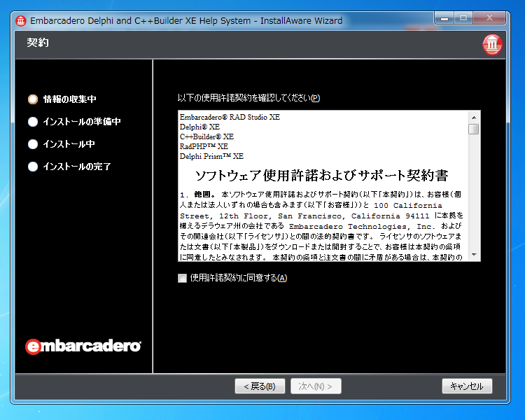Click the キャンセル cancel button
The image size is (525, 420).
point(467,386)
